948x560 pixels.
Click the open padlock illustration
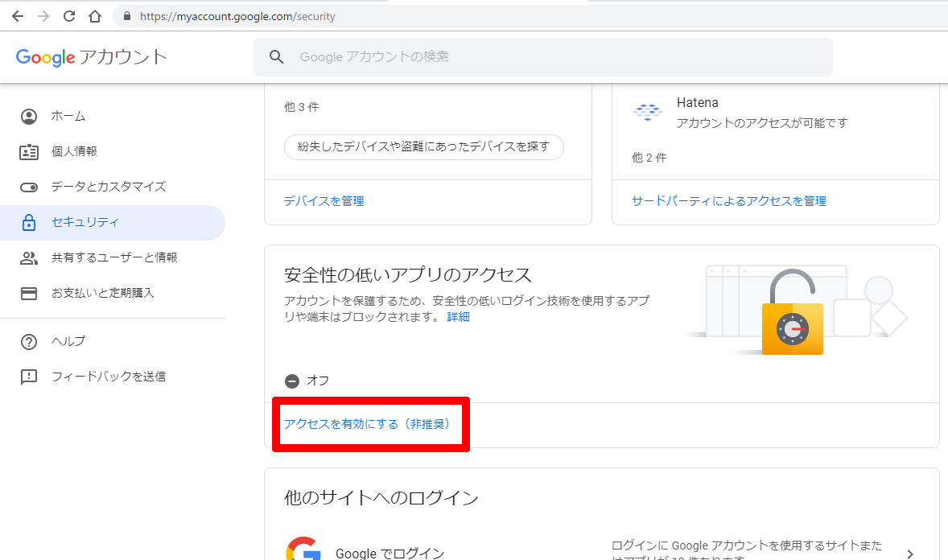pos(793,312)
